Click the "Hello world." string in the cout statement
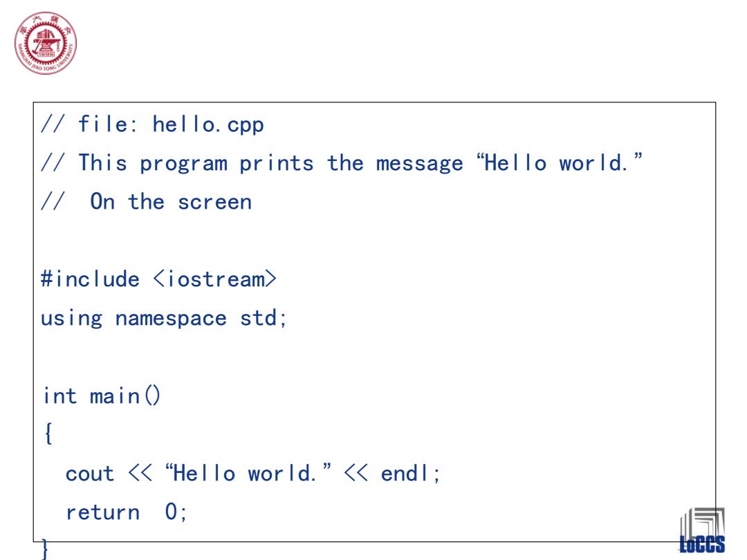This screenshot has height=560, width=747. (x=248, y=473)
